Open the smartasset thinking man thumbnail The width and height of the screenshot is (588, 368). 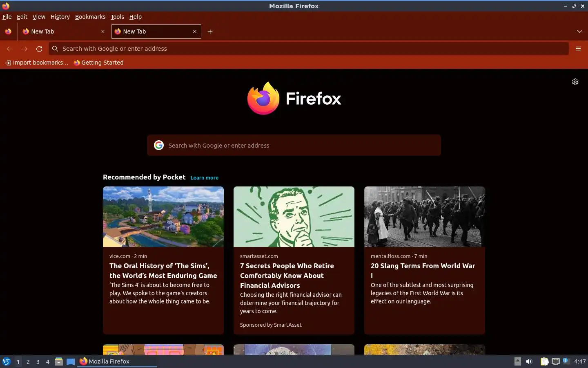click(x=294, y=217)
